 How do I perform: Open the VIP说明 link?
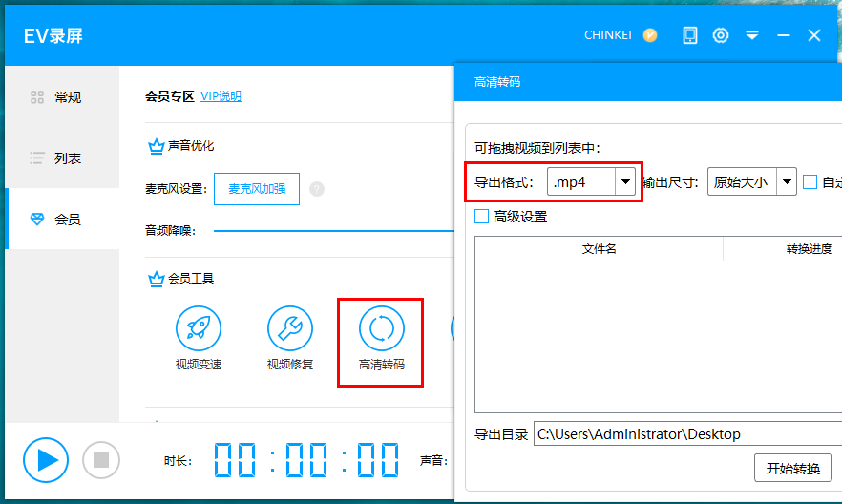click(x=221, y=96)
